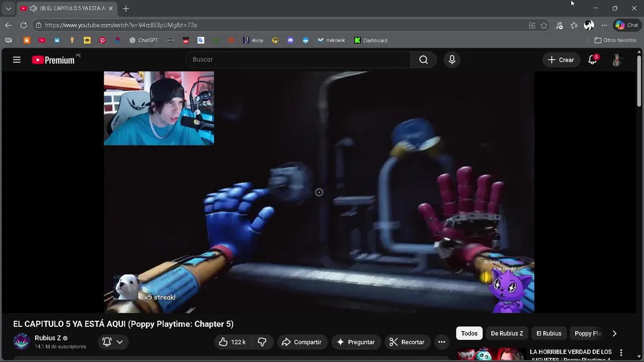Viewport: 644px width, 362px height.
Task: Like the video with thumbs up
Action: tap(232, 342)
